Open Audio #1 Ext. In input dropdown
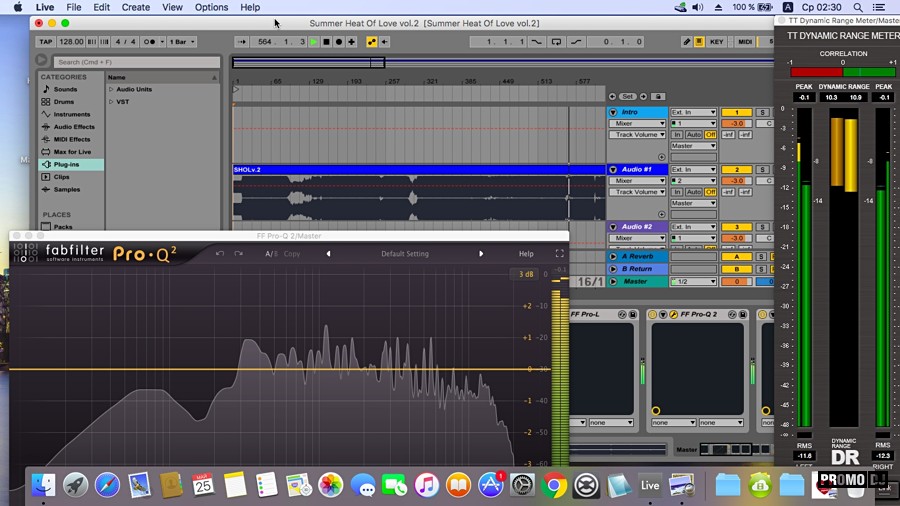Image resolution: width=900 pixels, height=506 pixels. click(693, 170)
